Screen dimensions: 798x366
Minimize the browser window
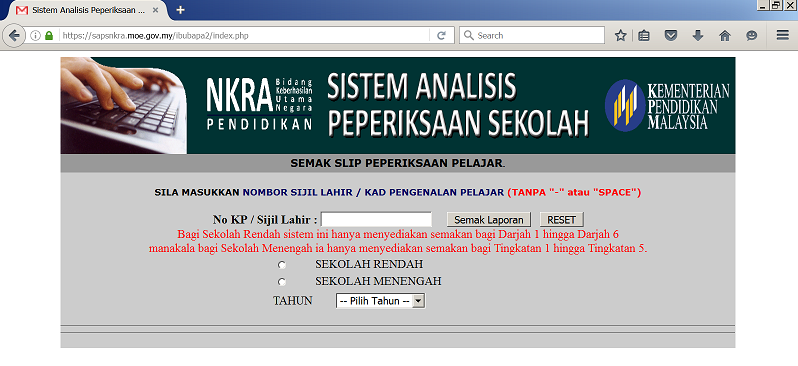(x=762, y=5)
